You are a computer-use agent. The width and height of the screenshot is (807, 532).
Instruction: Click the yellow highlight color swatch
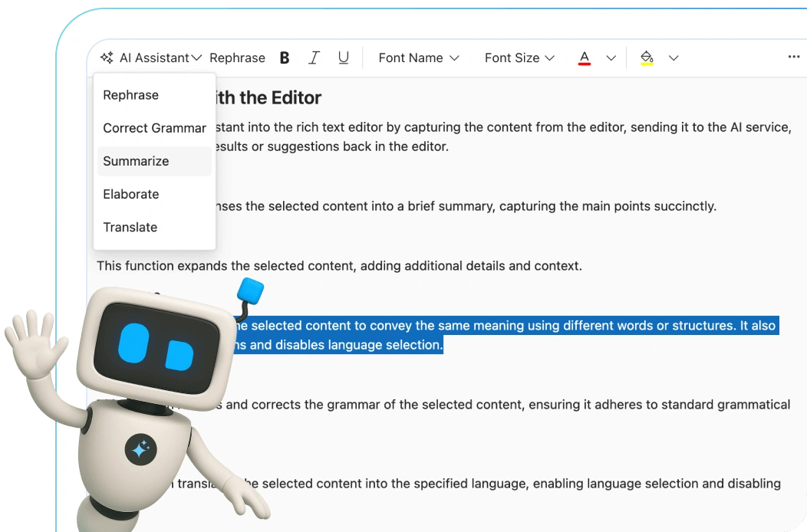647,64
